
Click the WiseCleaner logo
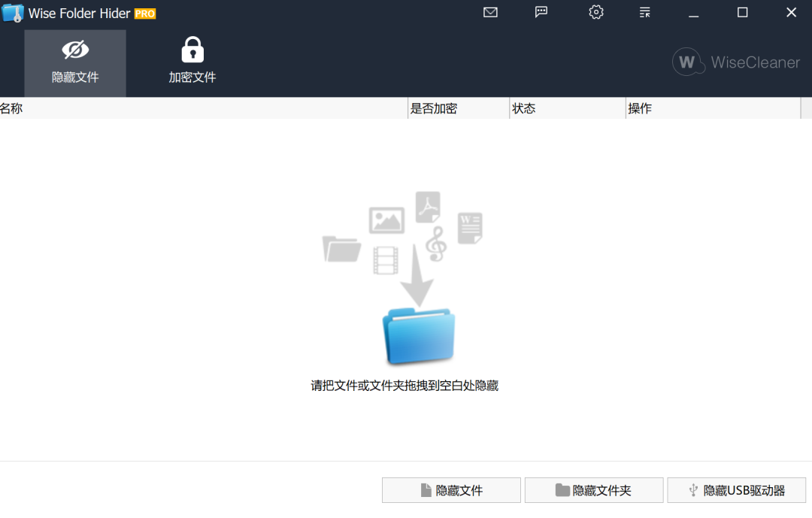(x=735, y=62)
